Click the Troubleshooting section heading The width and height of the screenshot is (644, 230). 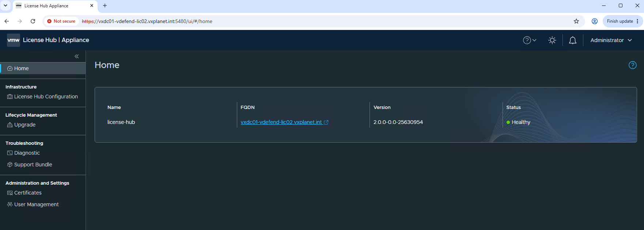tap(24, 143)
